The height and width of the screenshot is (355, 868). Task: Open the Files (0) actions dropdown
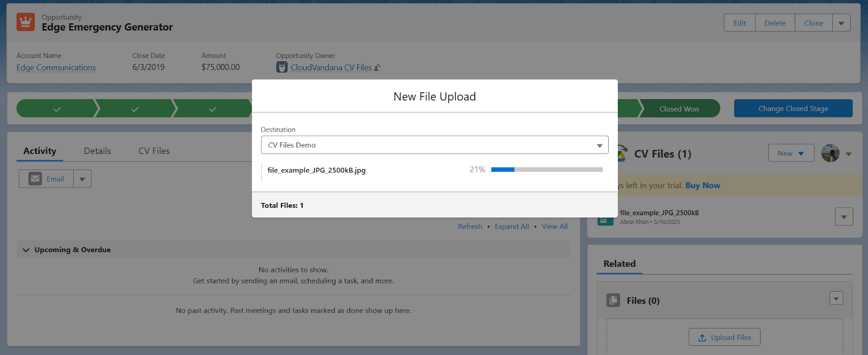pyautogui.click(x=836, y=298)
